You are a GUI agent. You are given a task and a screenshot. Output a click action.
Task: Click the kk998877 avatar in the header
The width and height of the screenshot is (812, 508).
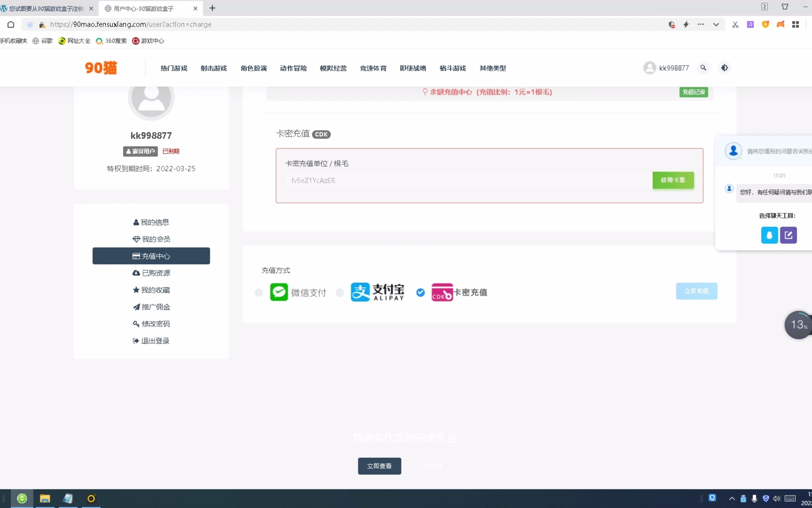click(x=650, y=68)
